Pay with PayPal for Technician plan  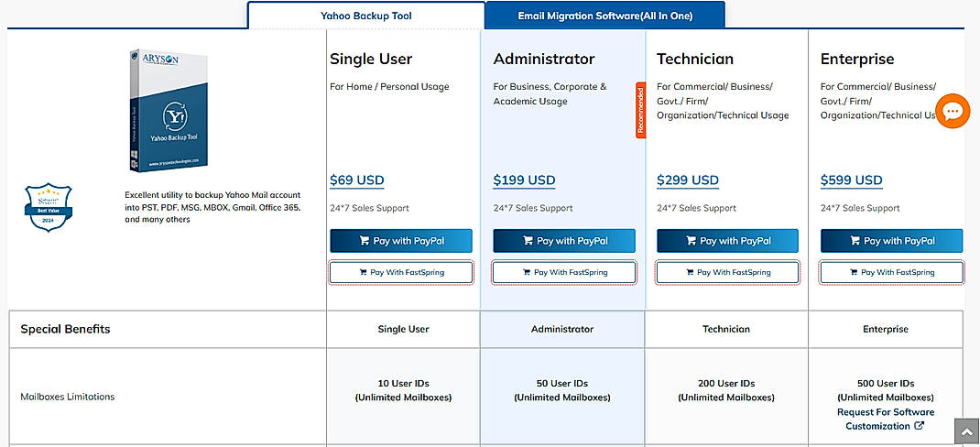727,241
